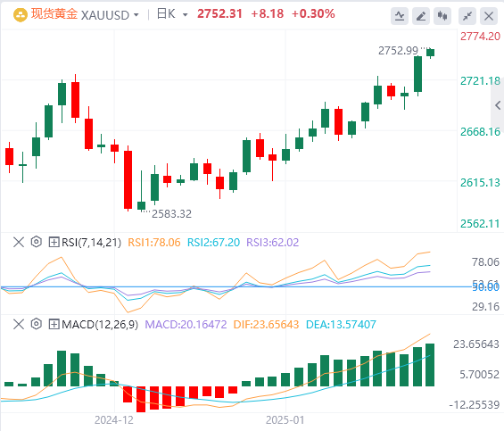Remove the MACD indicator panel
The height and width of the screenshot is (431, 504).
tap(19, 324)
